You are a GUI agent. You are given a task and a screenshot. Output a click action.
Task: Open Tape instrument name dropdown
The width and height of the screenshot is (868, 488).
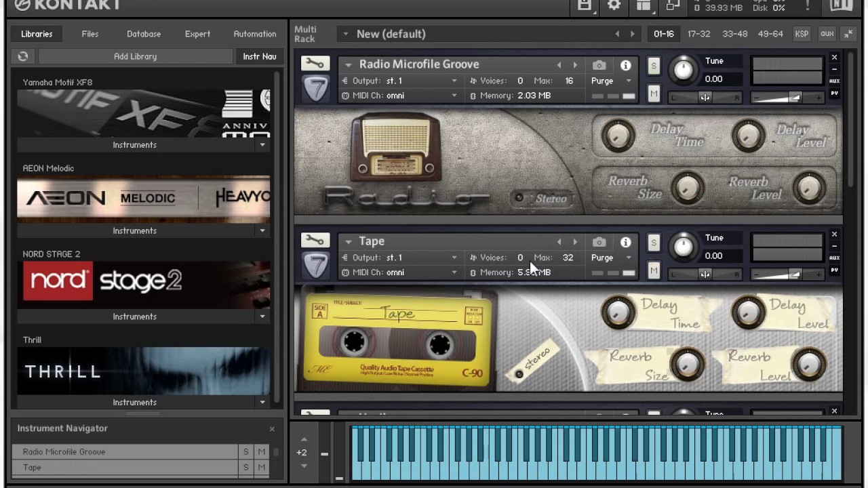tap(348, 242)
